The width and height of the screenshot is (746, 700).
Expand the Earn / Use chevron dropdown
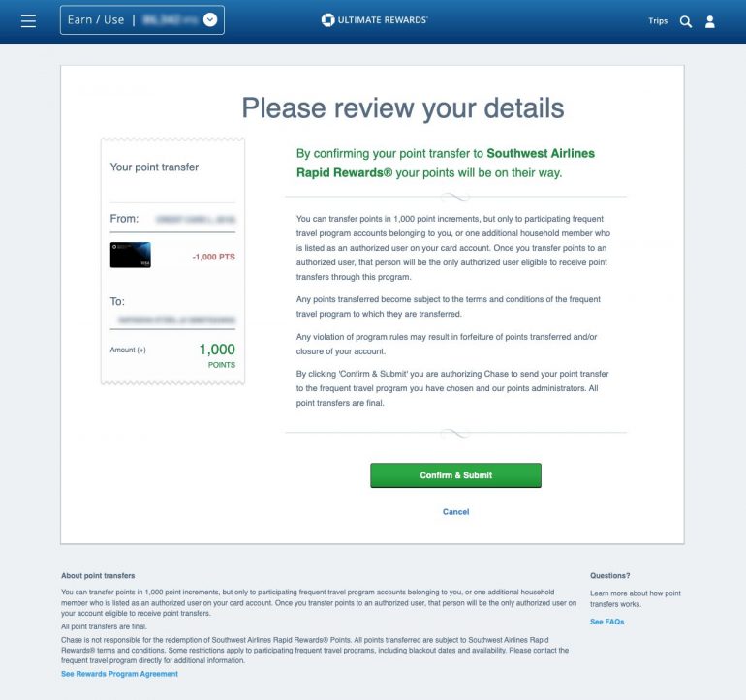point(210,20)
